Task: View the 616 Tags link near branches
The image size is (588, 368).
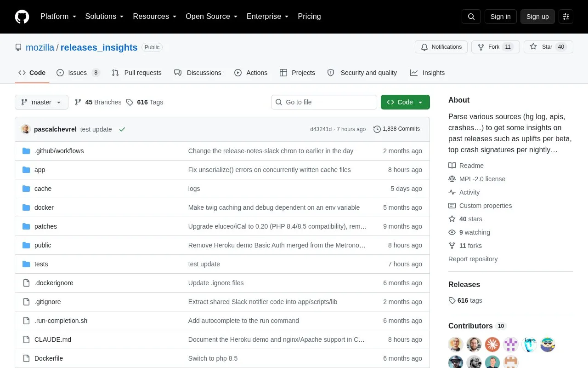Action: click(145, 102)
